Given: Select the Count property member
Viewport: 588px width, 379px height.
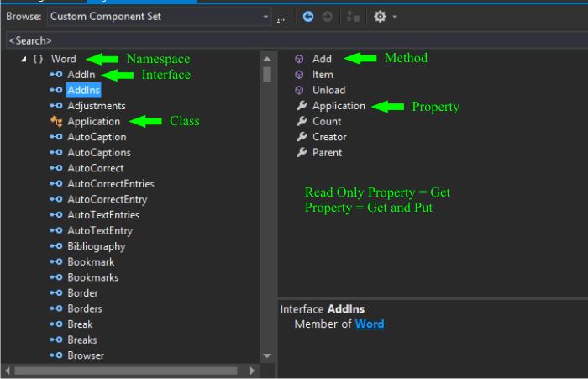Looking at the screenshot, I should click(x=327, y=121).
